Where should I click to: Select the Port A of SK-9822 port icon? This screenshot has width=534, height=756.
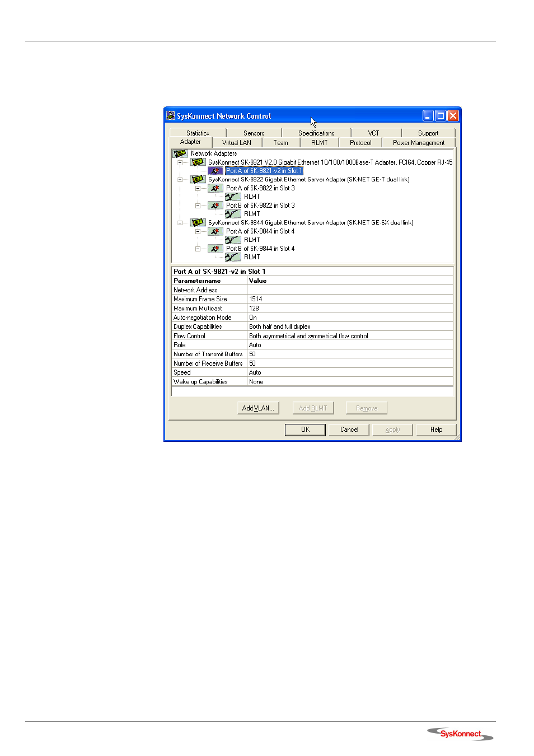pyautogui.click(x=216, y=188)
